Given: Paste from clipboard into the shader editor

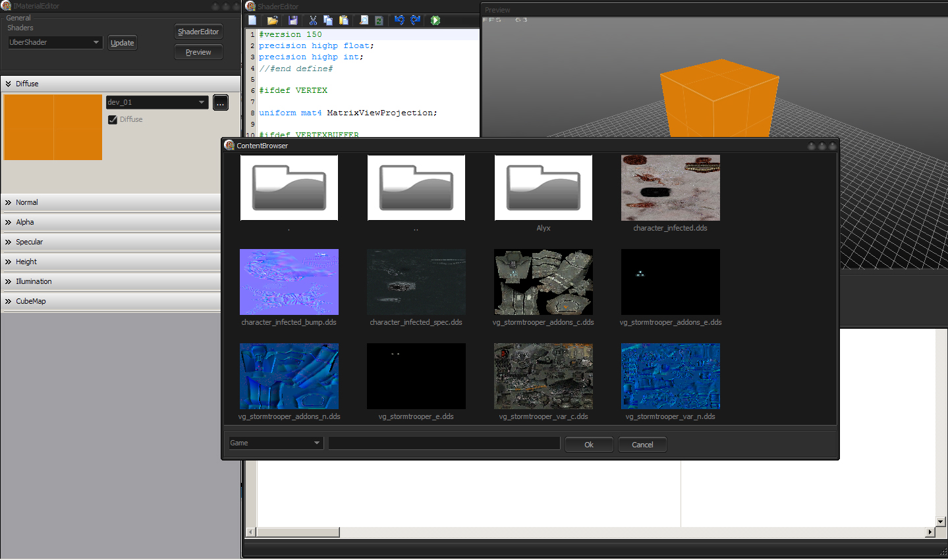Looking at the screenshot, I should coord(343,20).
